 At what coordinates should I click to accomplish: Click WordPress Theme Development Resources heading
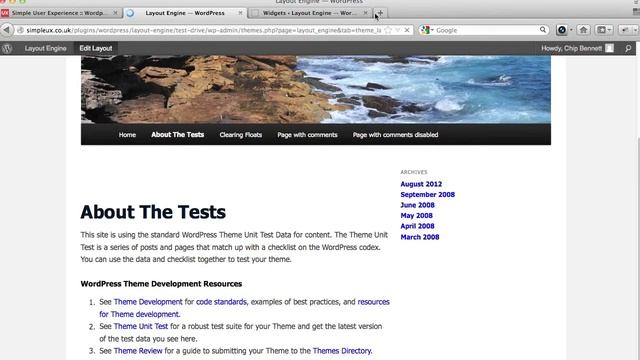click(161, 284)
